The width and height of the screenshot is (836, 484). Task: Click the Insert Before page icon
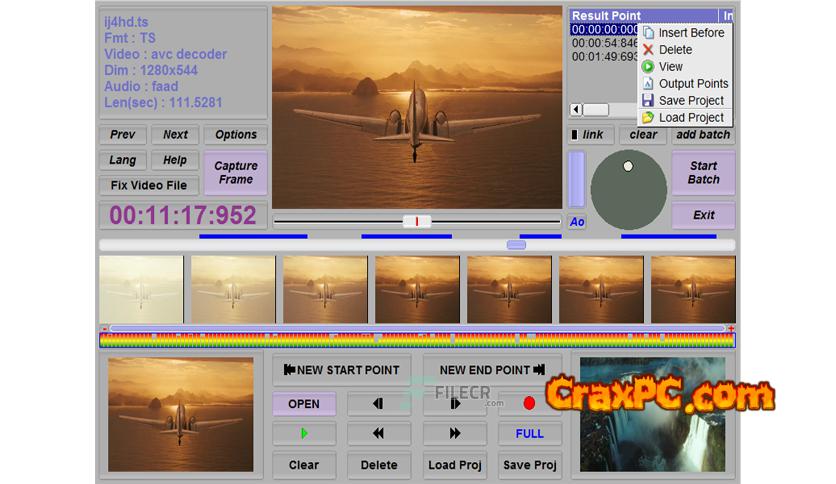point(648,33)
